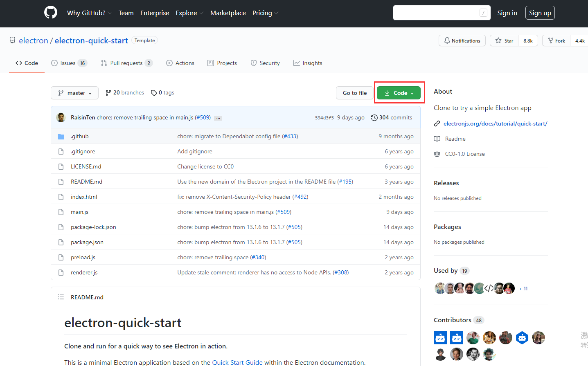Click the Marketplace navigation link
Viewport: 588px width, 366px height.
click(228, 13)
